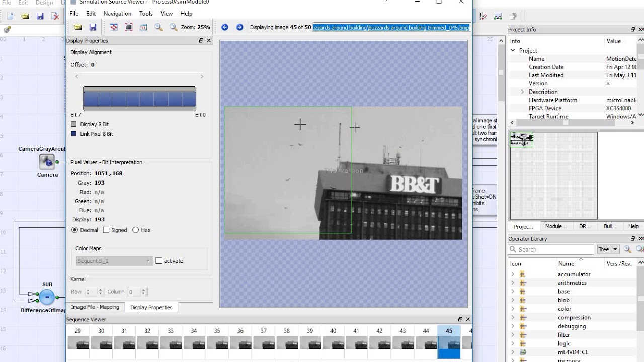
Task: Open the Help tab in side panel
Action: pyautogui.click(x=633, y=226)
